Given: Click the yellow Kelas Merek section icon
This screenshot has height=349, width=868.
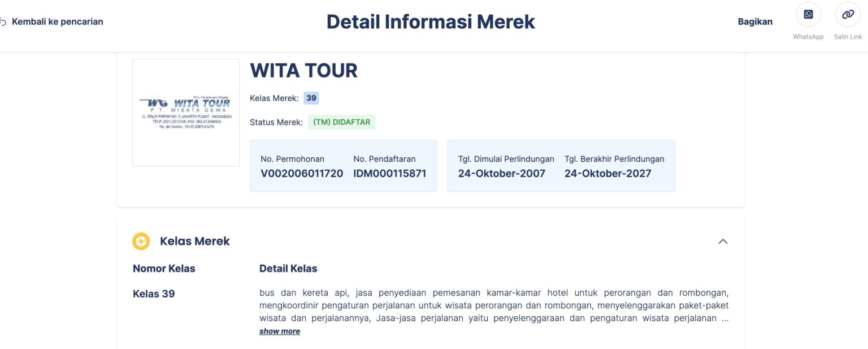Looking at the screenshot, I should (x=141, y=241).
